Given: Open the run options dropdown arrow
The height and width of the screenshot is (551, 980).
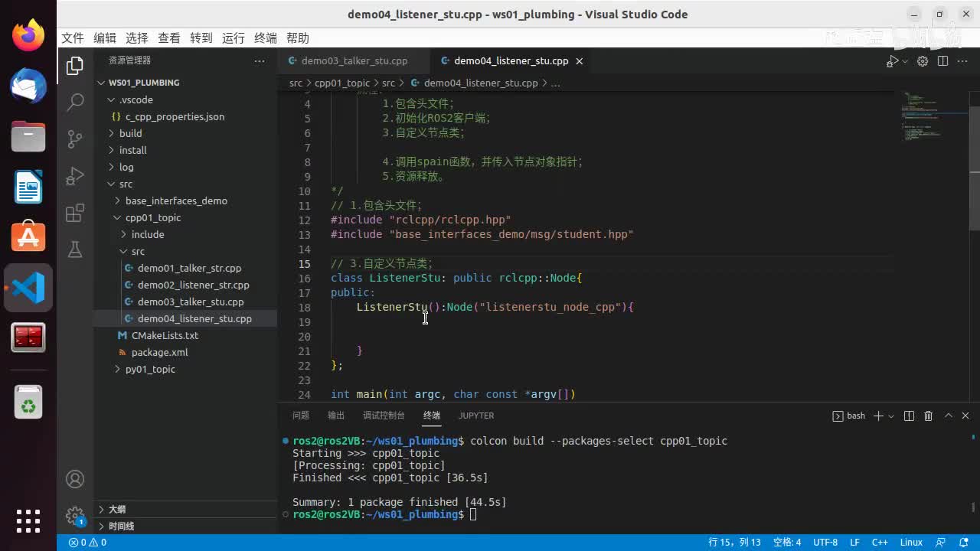Looking at the screenshot, I should click(905, 61).
